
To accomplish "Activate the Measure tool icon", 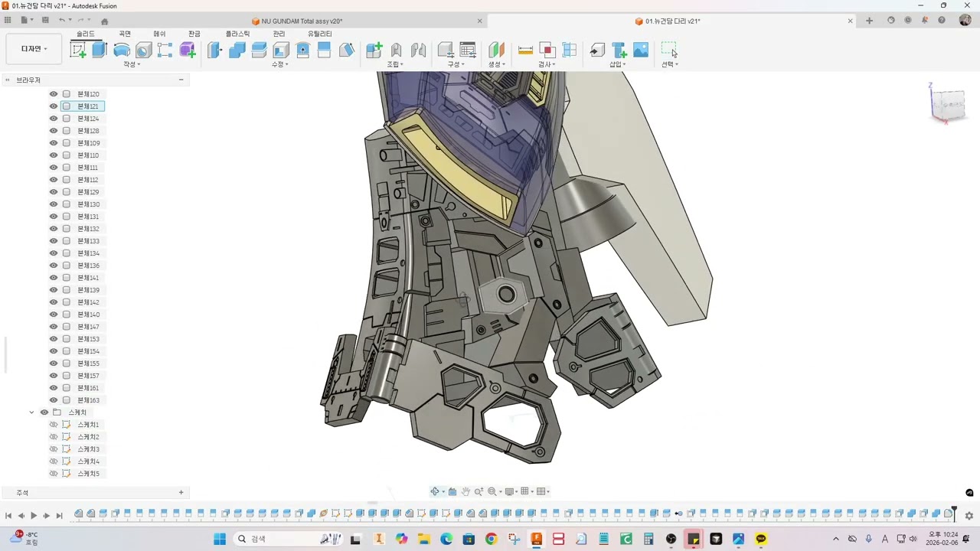I will tap(525, 51).
